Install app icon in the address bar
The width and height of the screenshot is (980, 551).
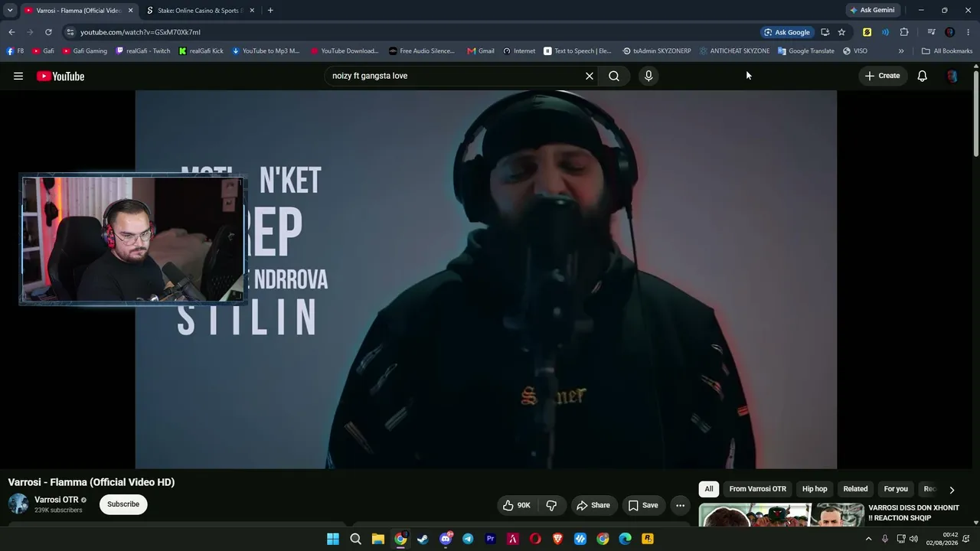825,32
